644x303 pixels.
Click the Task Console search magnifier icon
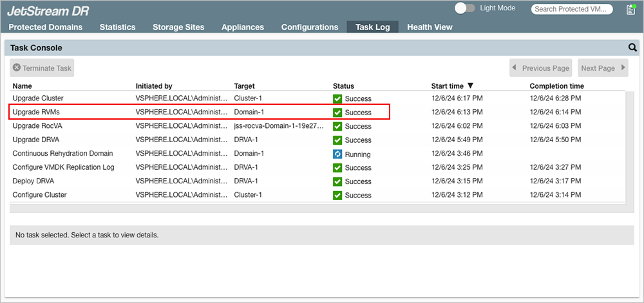point(632,48)
